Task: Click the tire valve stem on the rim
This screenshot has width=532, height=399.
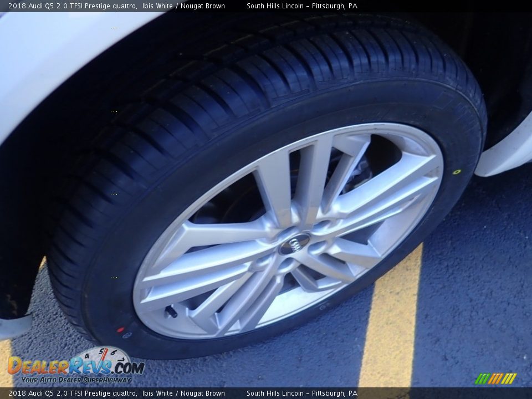Action: (x=171, y=312)
